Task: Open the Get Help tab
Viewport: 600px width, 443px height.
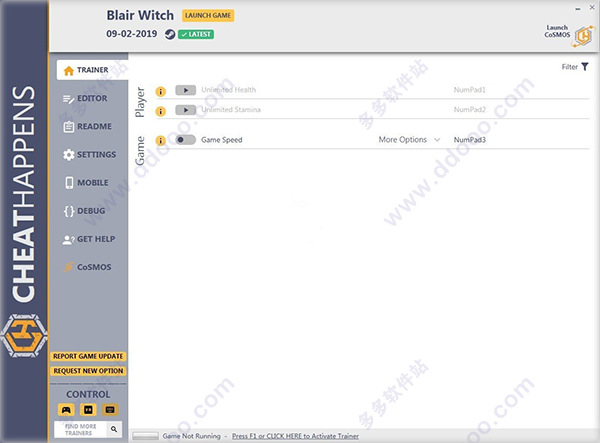Action: coord(88,239)
